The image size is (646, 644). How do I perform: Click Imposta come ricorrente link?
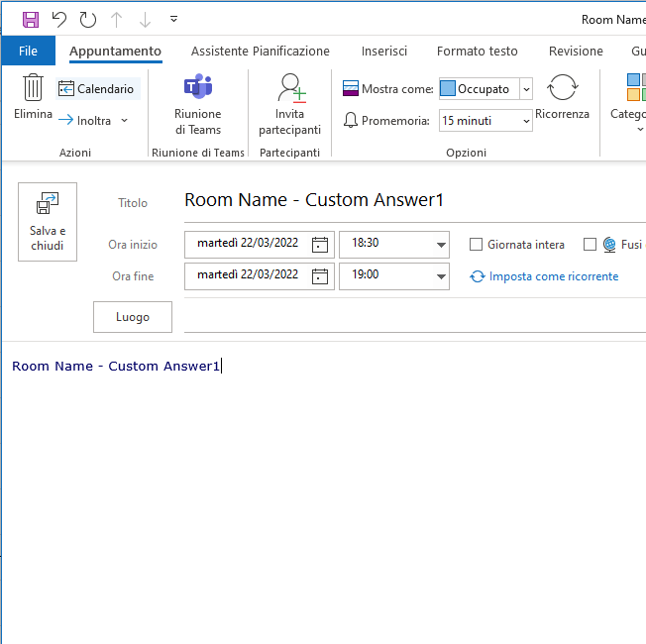coord(554,276)
